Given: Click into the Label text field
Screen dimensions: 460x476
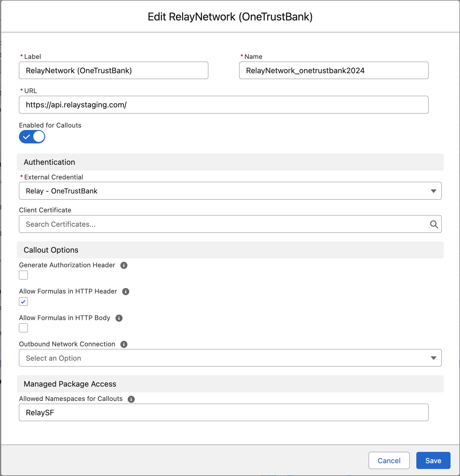Looking at the screenshot, I should point(113,70).
